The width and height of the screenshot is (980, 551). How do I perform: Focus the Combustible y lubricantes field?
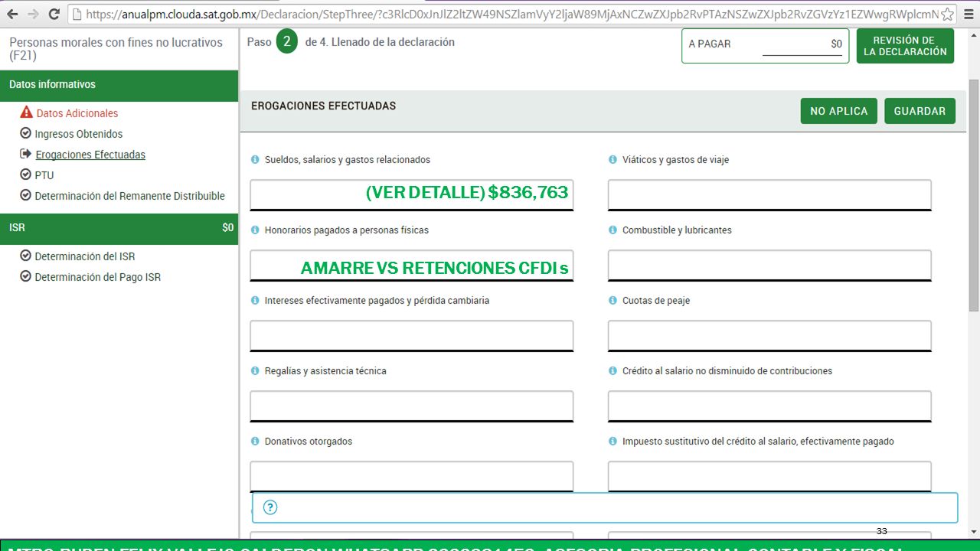click(769, 265)
